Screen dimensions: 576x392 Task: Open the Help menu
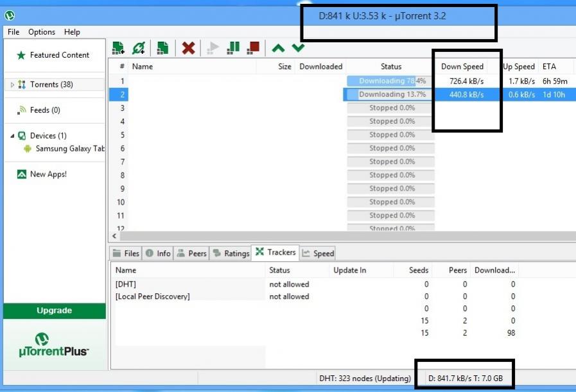[72, 32]
